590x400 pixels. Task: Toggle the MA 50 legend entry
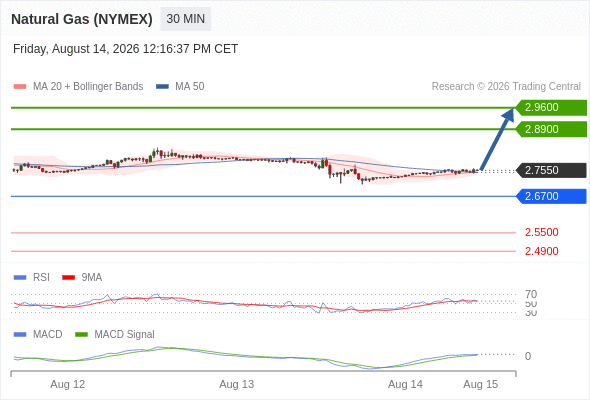click(180, 87)
